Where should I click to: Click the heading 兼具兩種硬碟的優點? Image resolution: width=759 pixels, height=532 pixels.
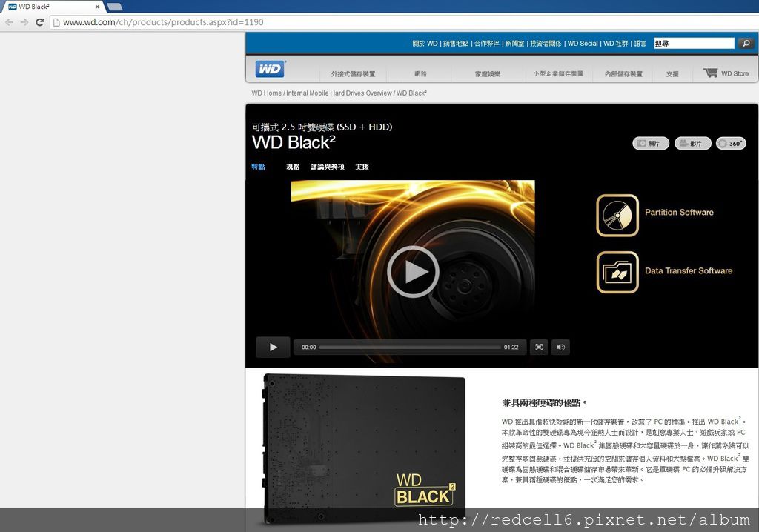pyautogui.click(x=544, y=402)
